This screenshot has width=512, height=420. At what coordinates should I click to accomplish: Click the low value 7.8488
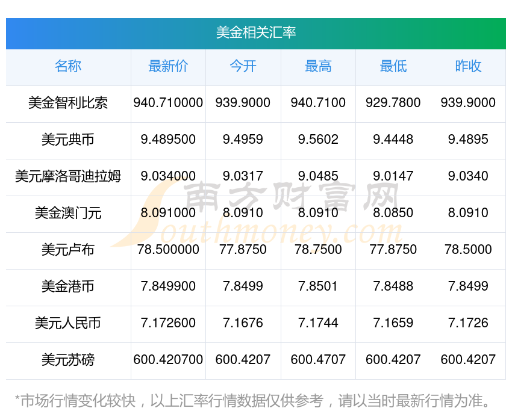393,286
